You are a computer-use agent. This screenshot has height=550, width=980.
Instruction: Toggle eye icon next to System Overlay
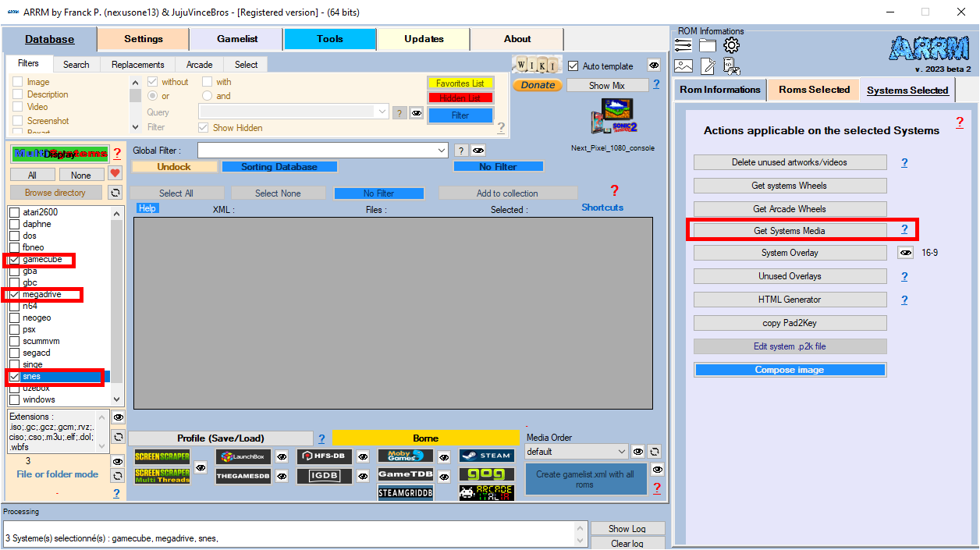(x=905, y=253)
